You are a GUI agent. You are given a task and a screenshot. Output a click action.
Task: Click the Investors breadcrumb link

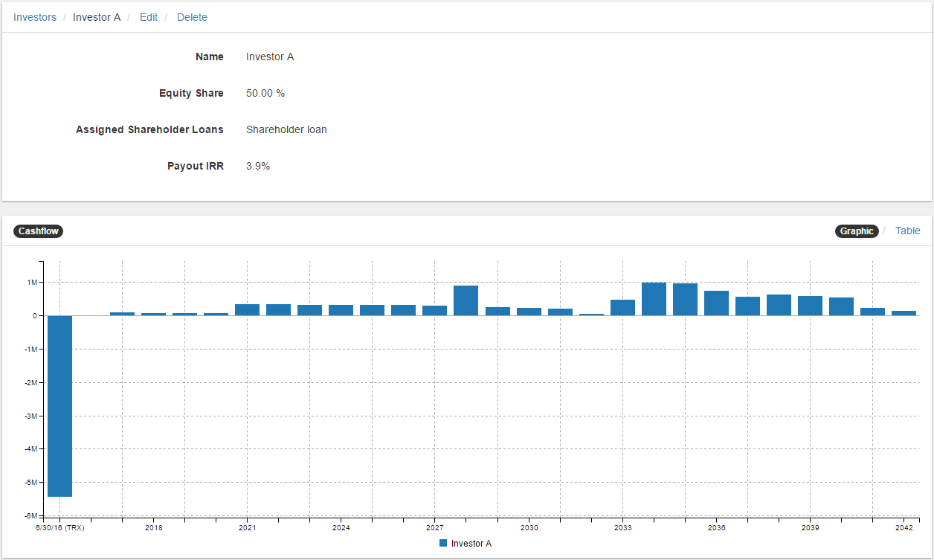[35, 17]
